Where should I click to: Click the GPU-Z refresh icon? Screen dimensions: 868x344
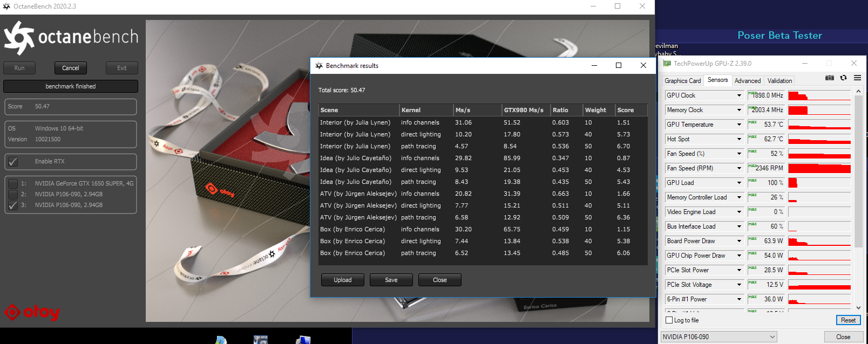843,78
